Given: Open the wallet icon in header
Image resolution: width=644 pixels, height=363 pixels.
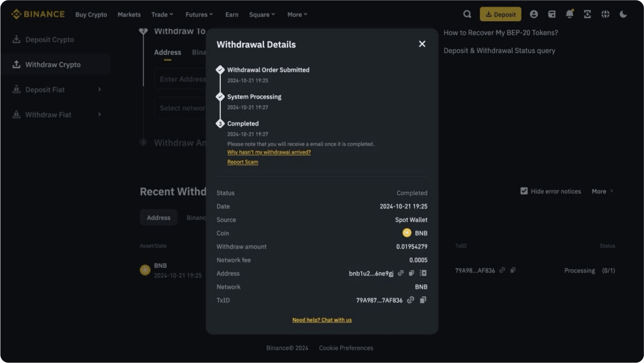Looking at the screenshot, I should [551, 14].
